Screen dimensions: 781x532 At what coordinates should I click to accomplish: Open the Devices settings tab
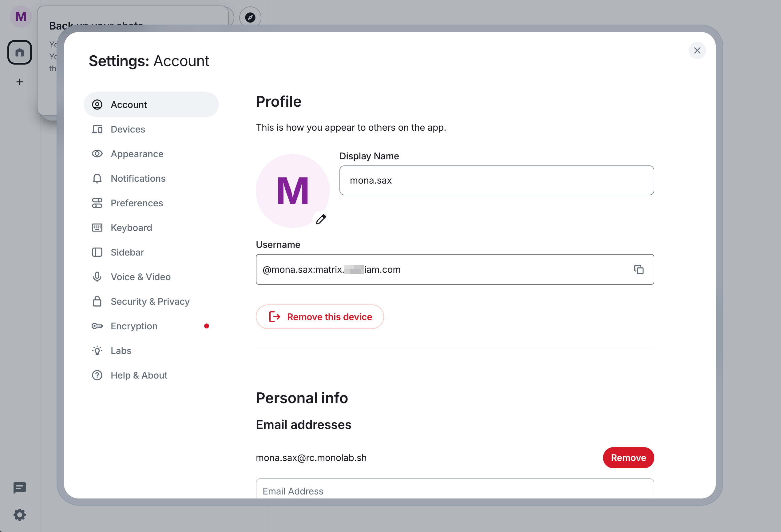tap(151, 129)
